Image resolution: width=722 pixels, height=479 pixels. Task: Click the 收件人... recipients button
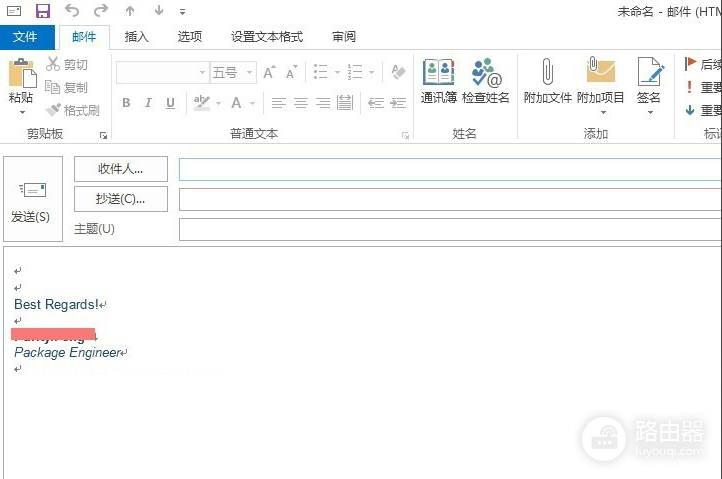coord(121,169)
